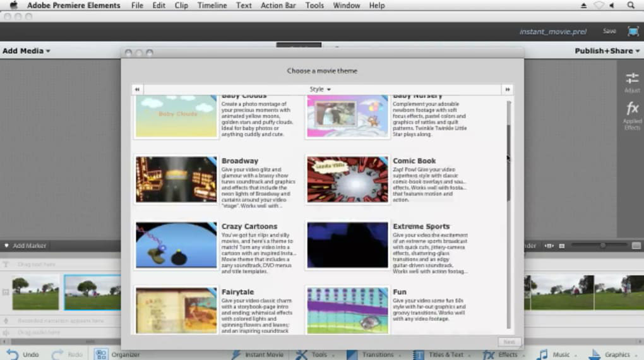The image size is (644, 360).
Task: Click the volume icon in menu bar
Action: [x=612, y=5]
